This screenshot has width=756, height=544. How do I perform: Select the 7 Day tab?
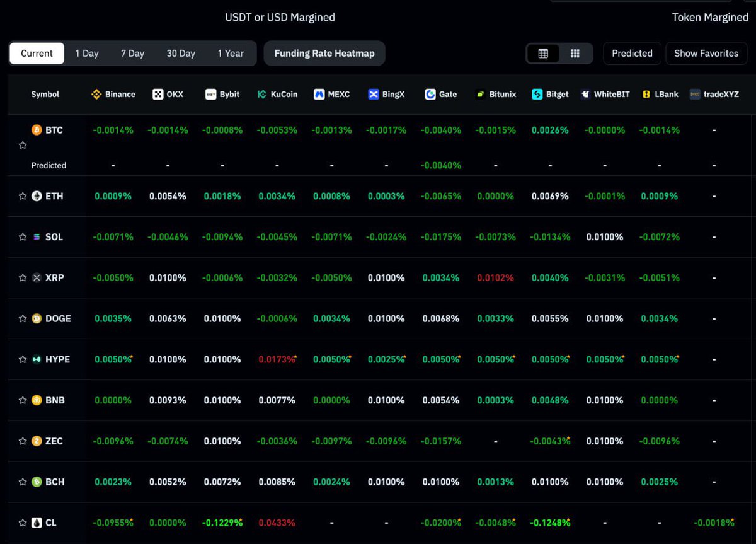[x=132, y=54]
